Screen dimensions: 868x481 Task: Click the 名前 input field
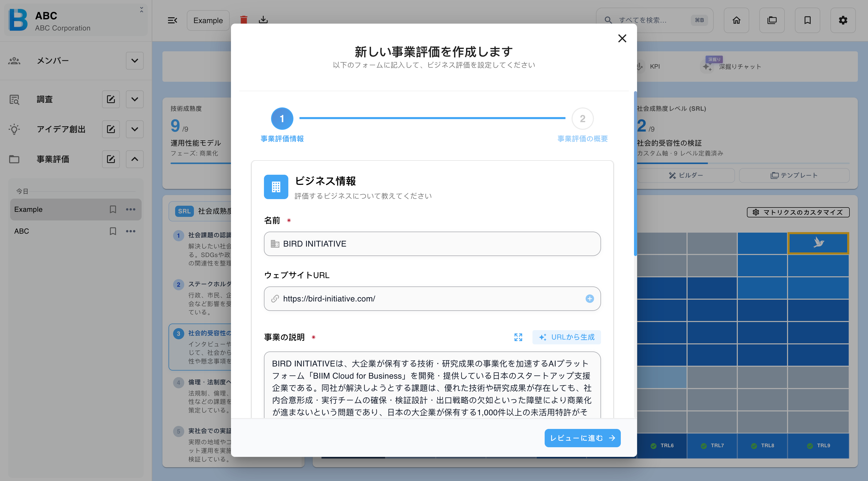coord(432,244)
